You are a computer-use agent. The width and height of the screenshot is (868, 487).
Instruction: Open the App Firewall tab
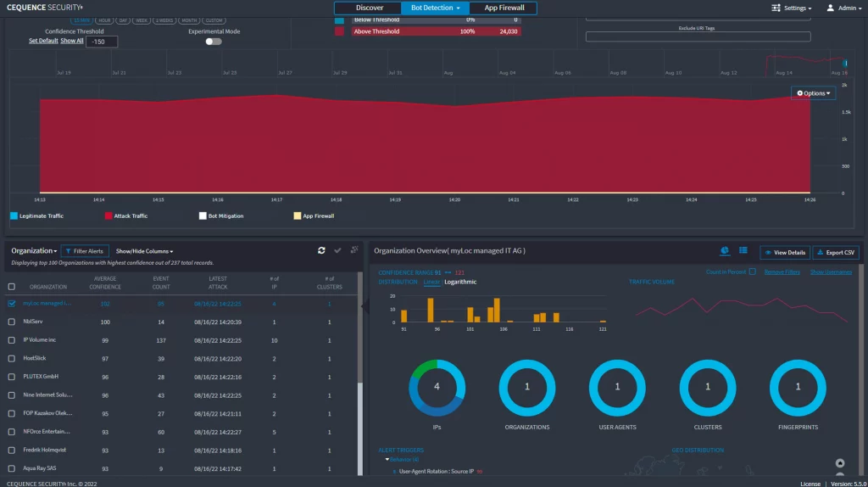[x=504, y=8]
